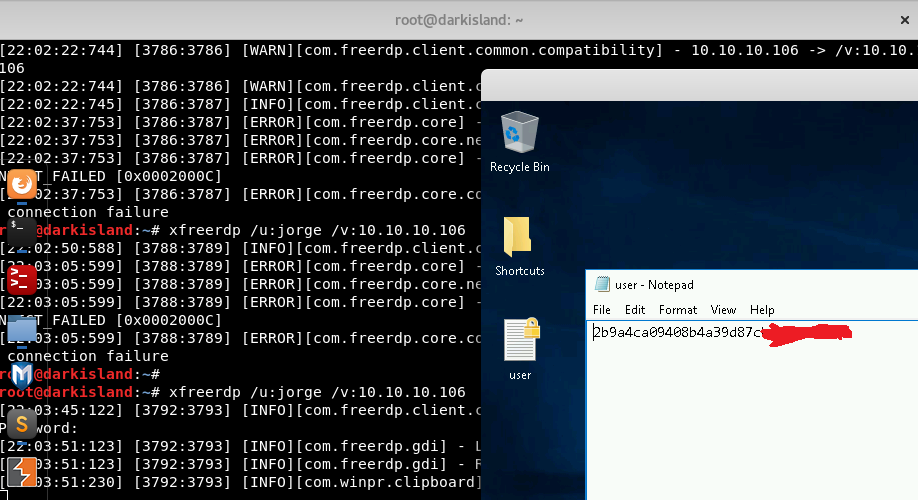This screenshot has height=500, width=918.
Task: Launch Burp Suite from the dock
Action: coord(22,471)
